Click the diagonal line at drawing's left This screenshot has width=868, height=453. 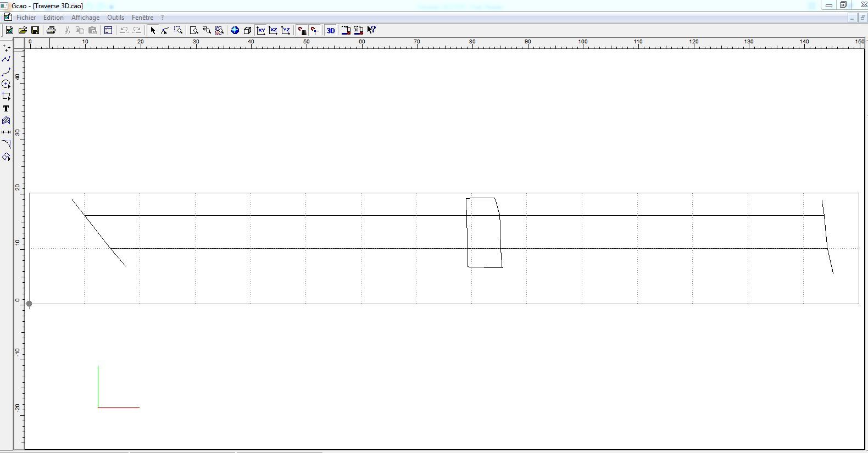click(99, 233)
